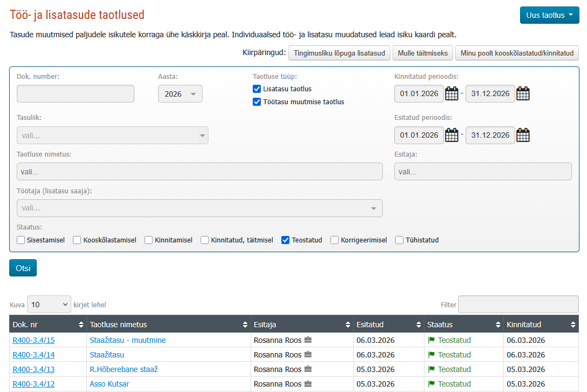This screenshot has width=587, height=392.
Task: Uncheck the Teostatud status checkbox
Action: click(285, 240)
